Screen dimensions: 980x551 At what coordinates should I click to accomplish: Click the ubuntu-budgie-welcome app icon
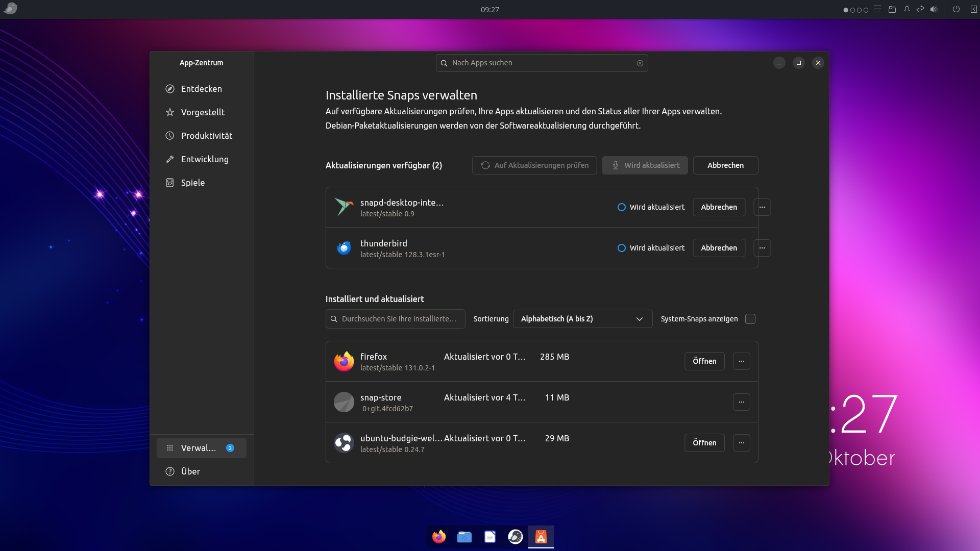pos(344,443)
